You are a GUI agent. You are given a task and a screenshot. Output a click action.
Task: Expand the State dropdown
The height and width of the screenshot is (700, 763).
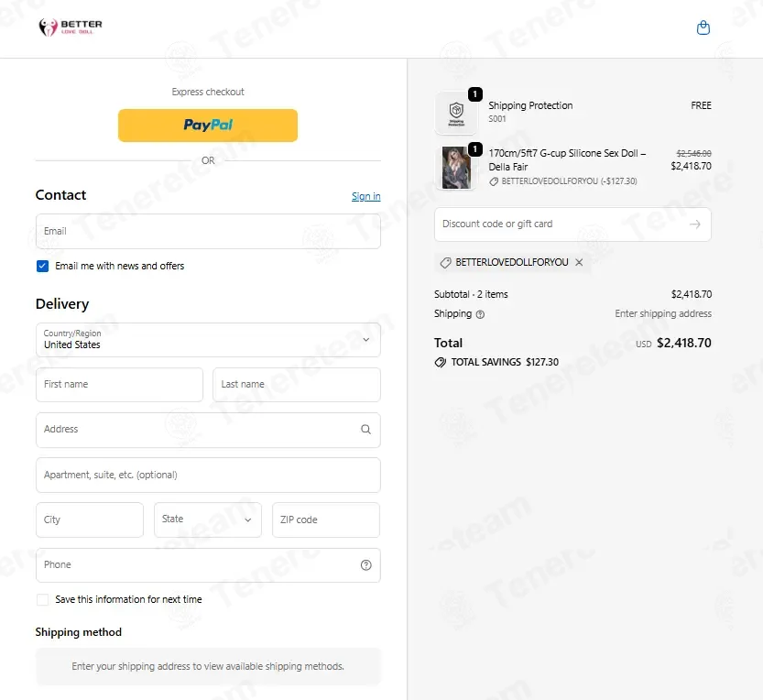tap(208, 520)
